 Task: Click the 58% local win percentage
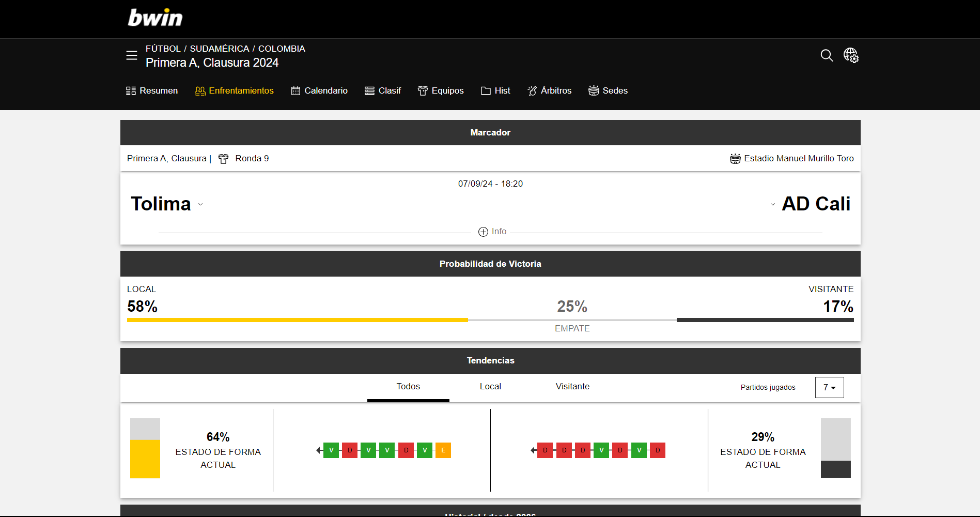click(x=143, y=307)
